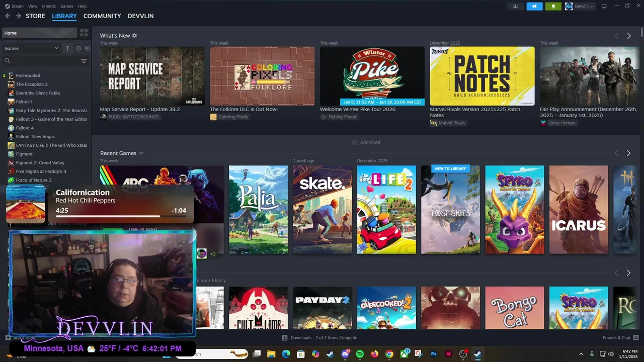Open the friends activity icon in title bar
This screenshot has width=644, height=362.
(515, 6)
